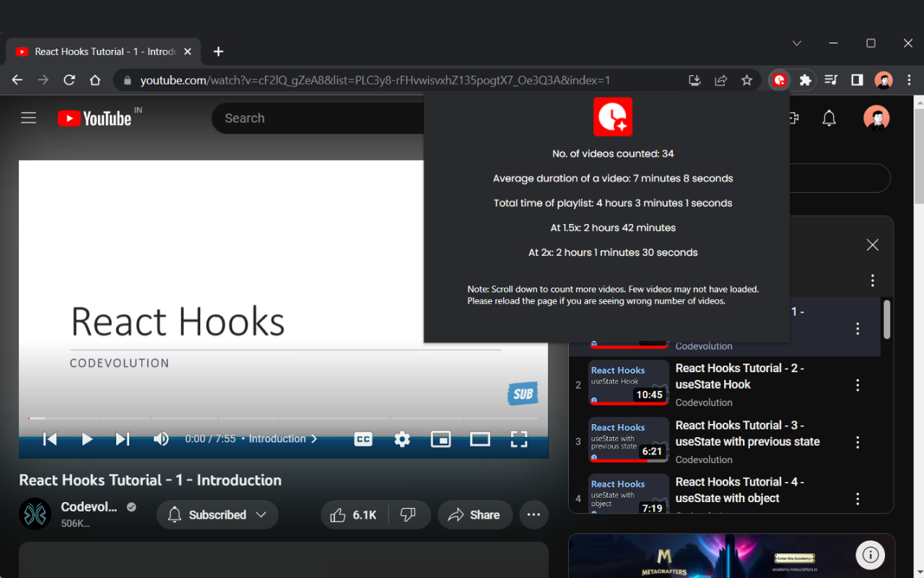Screen dimensions: 924x578
Task: Toggle theater mode
Action: [480, 439]
